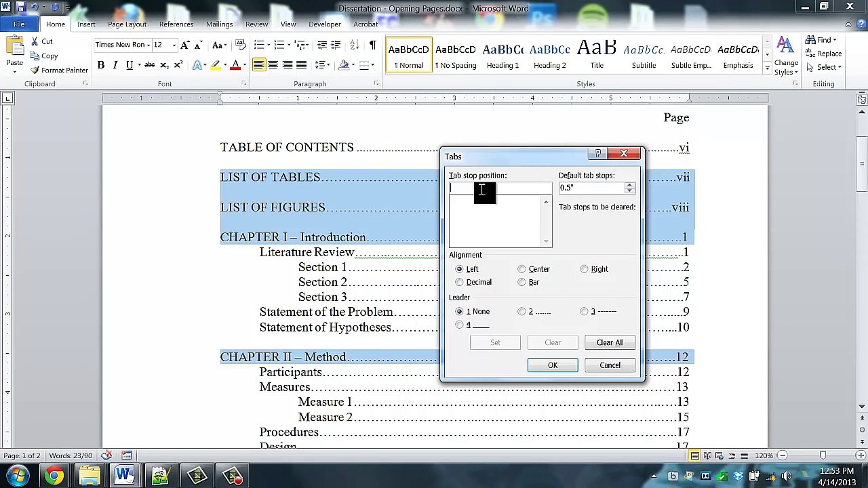Select dotted leader option 2
This screenshot has width=868, height=488.
point(521,312)
